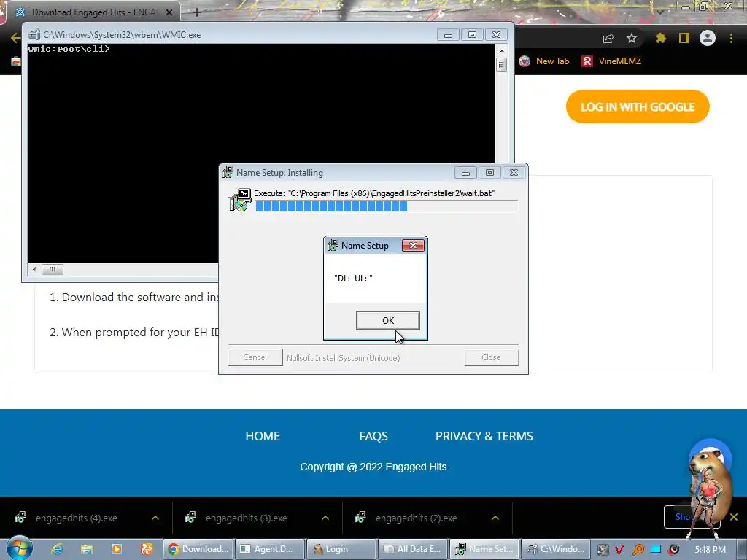The image size is (747, 560).
Task: Open the engagedhits (2).exe download item
Action: tap(416, 518)
